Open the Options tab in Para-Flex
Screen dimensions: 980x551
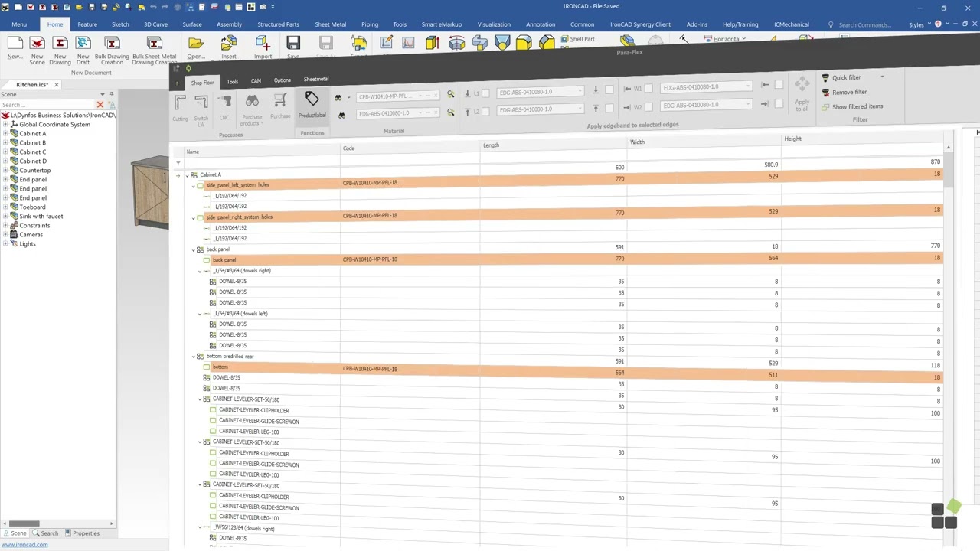[282, 80]
